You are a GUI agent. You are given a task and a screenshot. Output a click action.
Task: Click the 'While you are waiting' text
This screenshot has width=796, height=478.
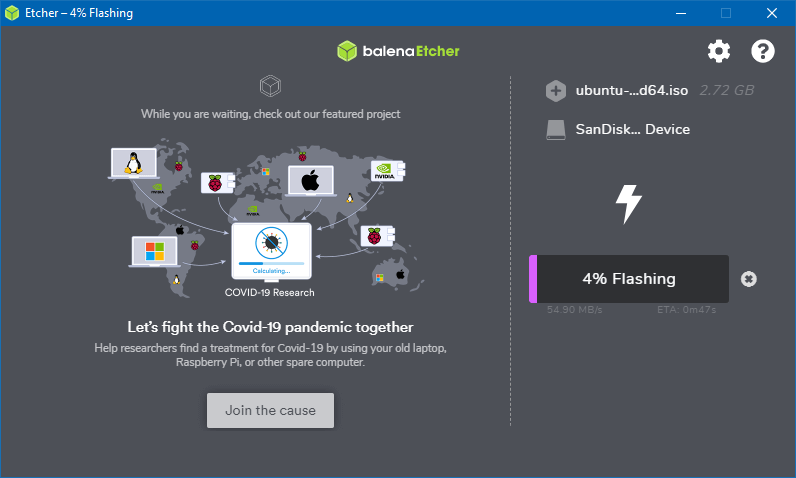[x=271, y=114]
